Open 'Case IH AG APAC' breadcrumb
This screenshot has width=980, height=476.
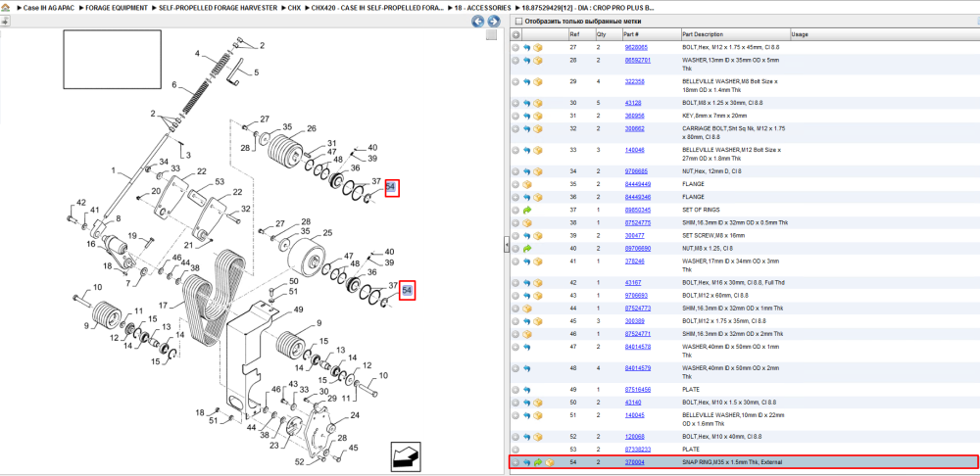coord(49,8)
